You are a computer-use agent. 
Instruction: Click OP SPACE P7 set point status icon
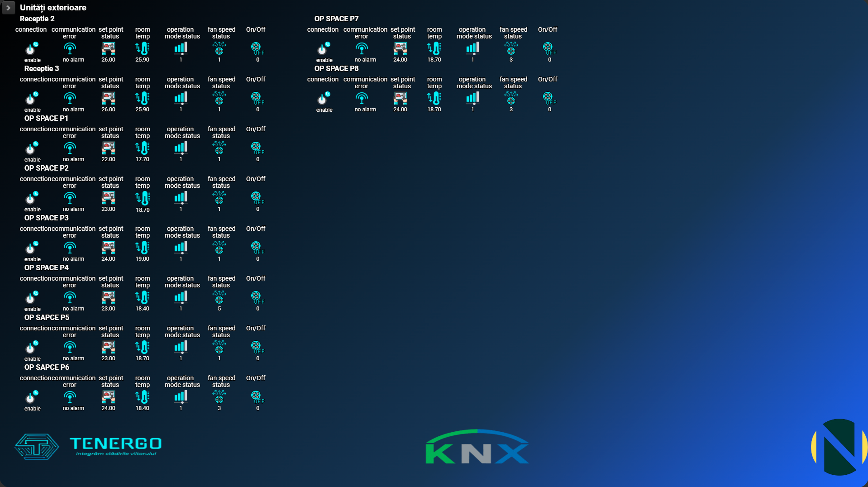tap(401, 48)
